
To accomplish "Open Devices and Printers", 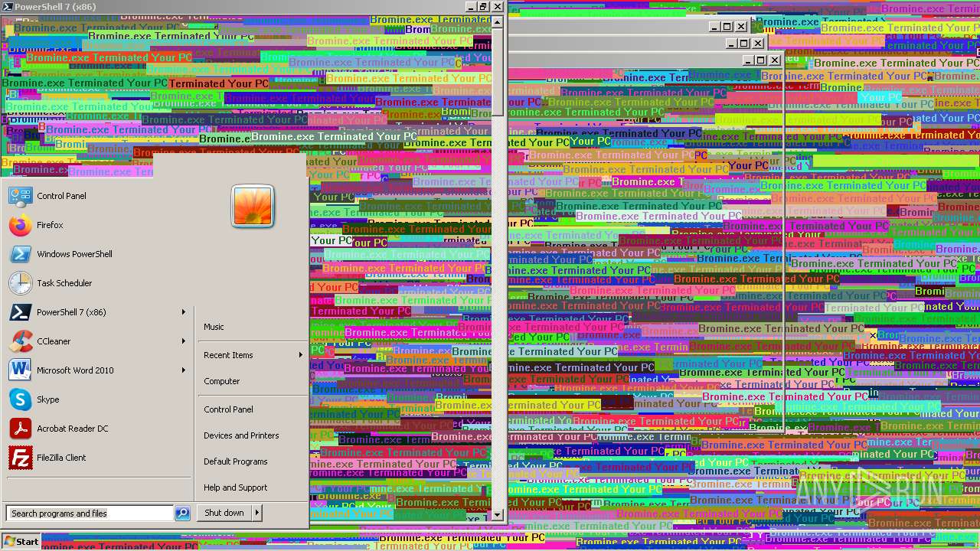I will coord(241,435).
